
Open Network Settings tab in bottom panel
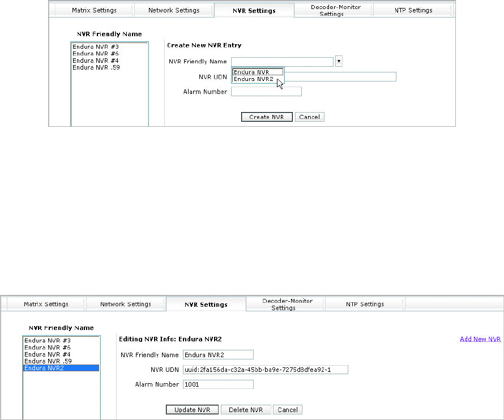[125, 304]
